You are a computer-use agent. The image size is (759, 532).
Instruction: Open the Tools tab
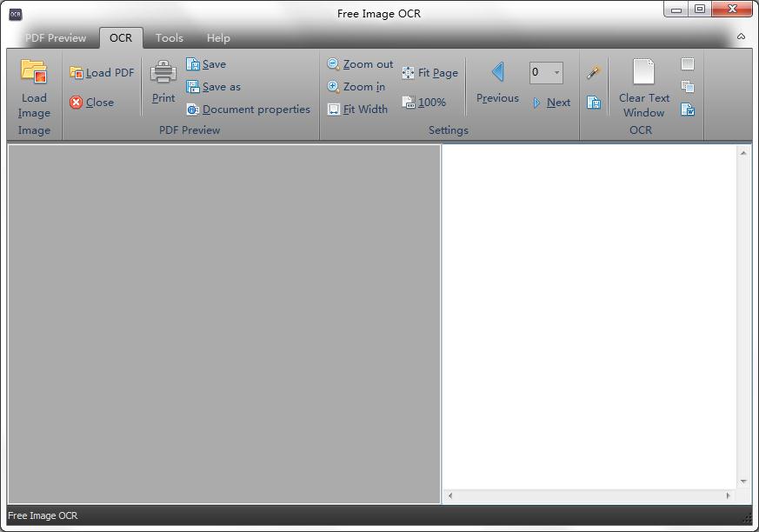pyautogui.click(x=170, y=38)
